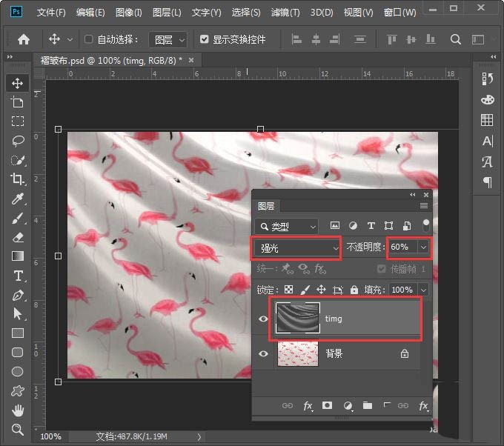Open the 类型 filter type dropdown
The width and height of the screenshot is (504, 446).
point(286,227)
